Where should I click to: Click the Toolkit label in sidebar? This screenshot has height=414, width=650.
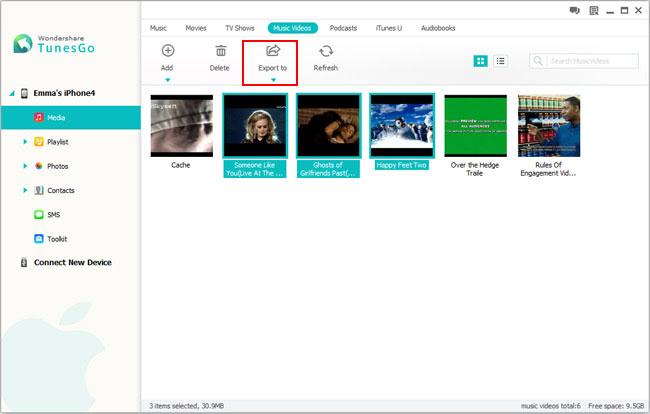[x=57, y=239]
